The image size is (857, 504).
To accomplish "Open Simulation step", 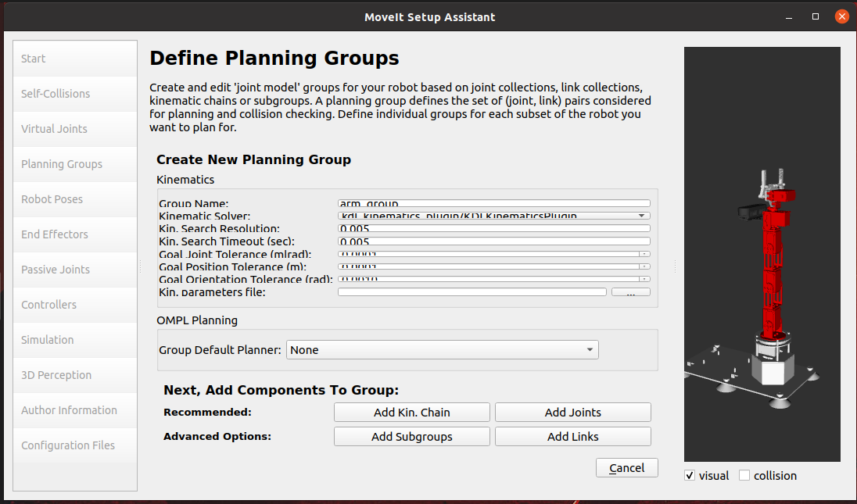I will point(75,340).
